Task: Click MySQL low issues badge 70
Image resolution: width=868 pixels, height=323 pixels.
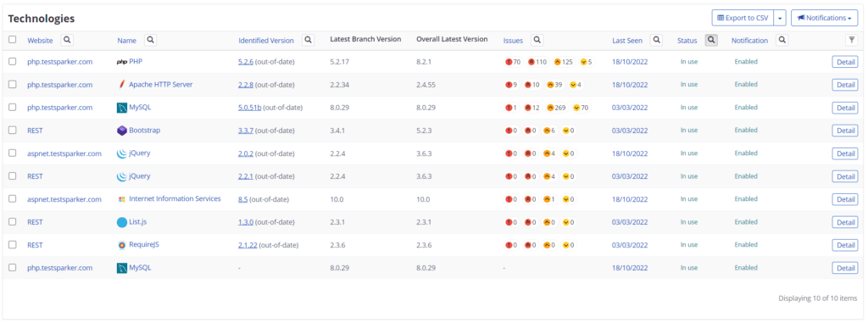Action: pos(581,108)
